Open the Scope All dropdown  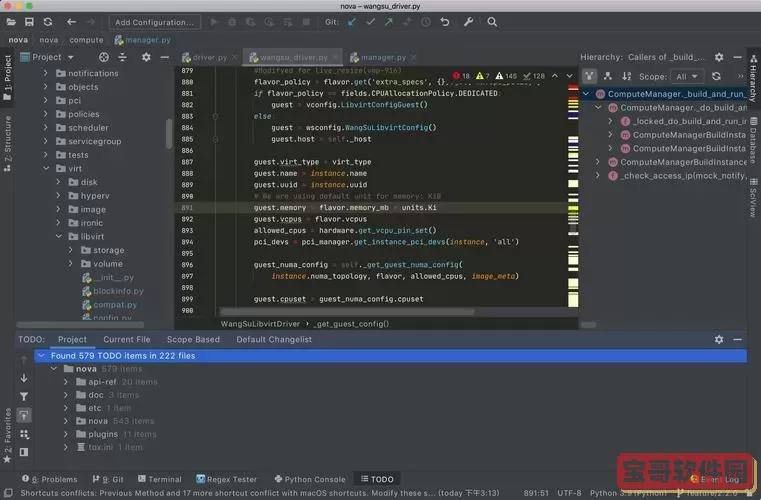(x=686, y=76)
